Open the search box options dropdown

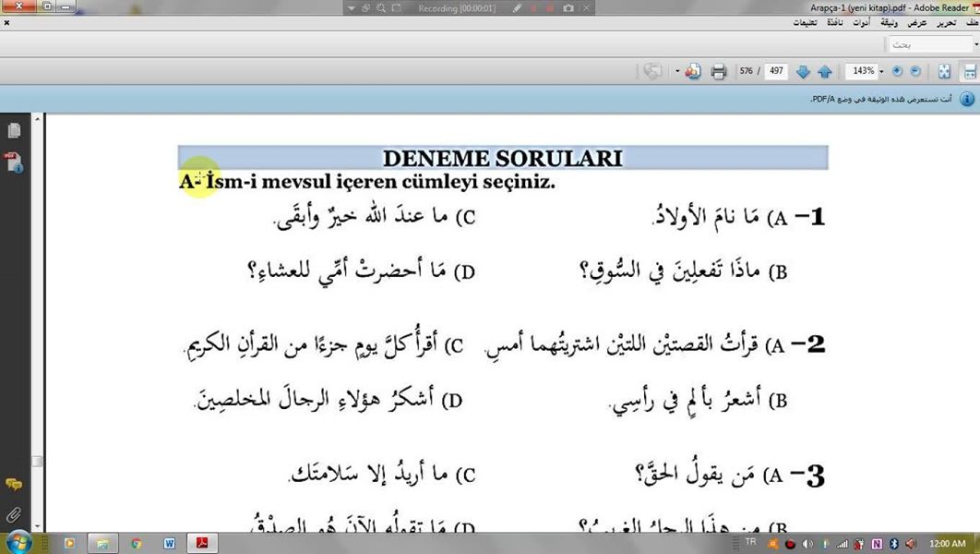975,44
